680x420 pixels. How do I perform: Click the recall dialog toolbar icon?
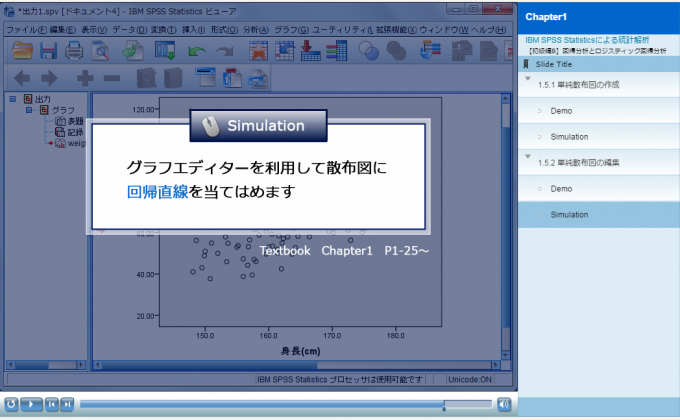pyautogui.click(x=165, y=50)
